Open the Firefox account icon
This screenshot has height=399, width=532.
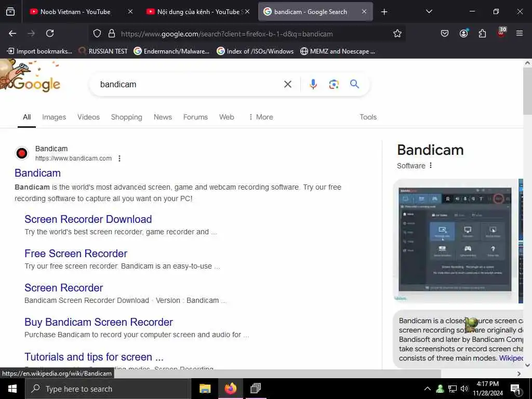coord(463,33)
